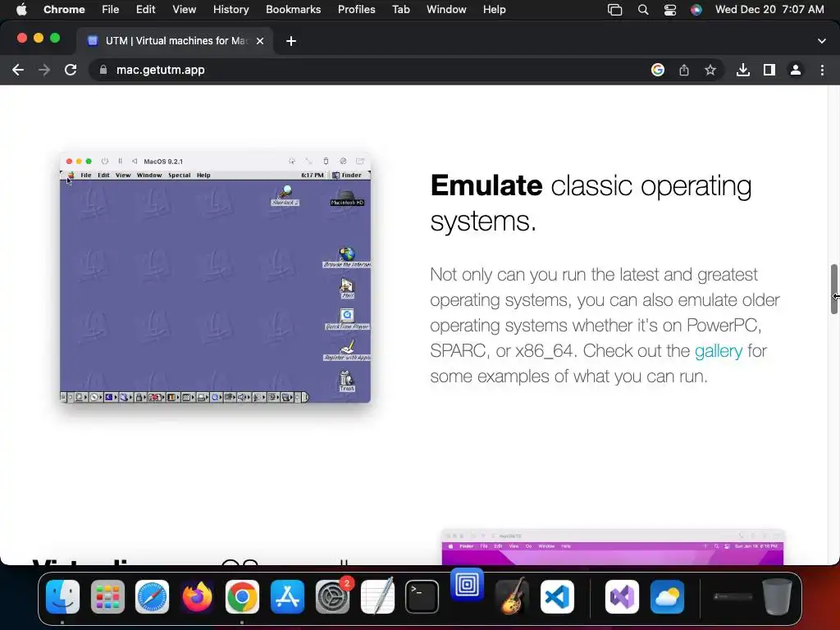Click the purple macOS screenshot thumbnail

(x=613, y=547)
